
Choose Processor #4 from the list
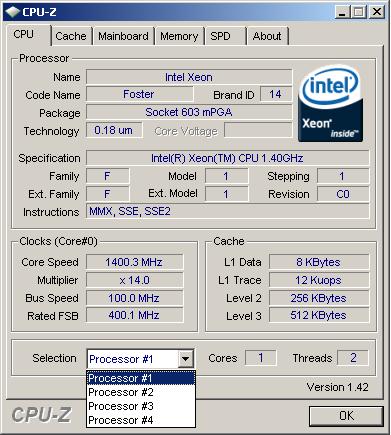[141, 420]
